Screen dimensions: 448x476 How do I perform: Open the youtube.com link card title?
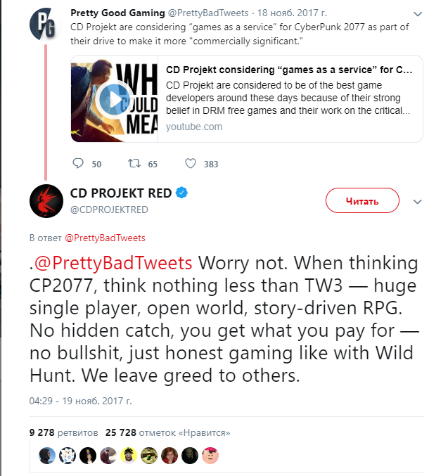pos(289,70)
